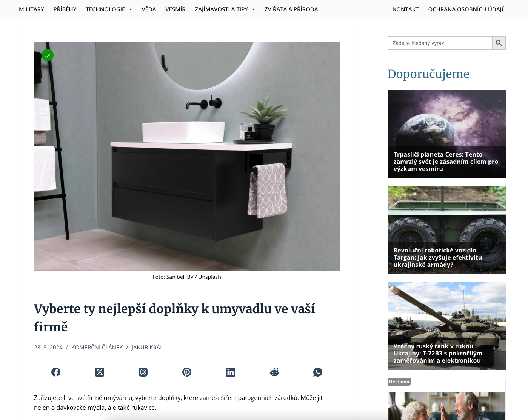Open the Military menu item

[31, 9]
